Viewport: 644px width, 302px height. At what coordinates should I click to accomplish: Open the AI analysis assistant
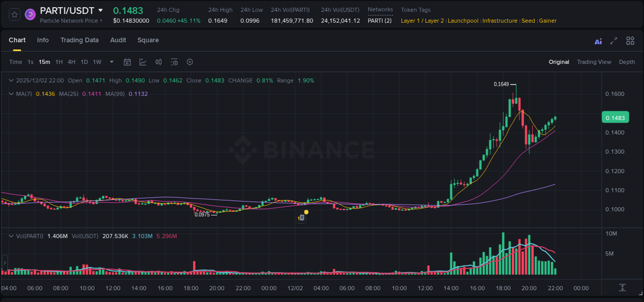coord(598,40)
